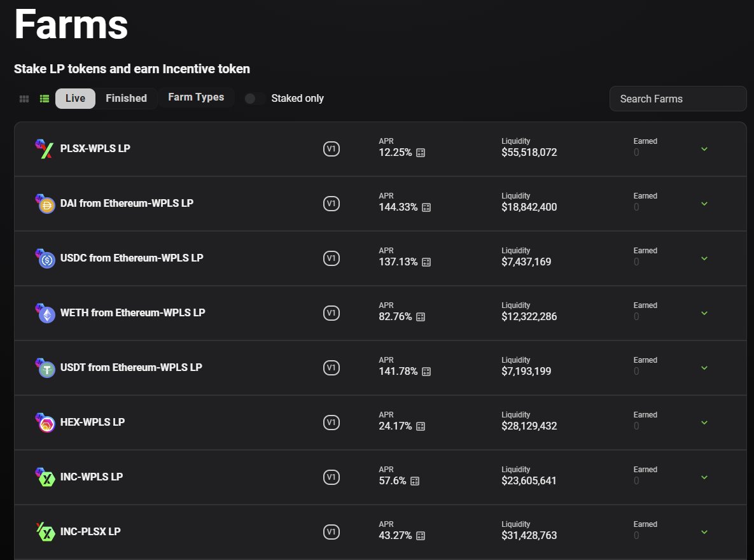The height and width of the screenshot is (560, 754).
Task: Expand the INC-WPLS LP farm row
Action: (704, 477)
